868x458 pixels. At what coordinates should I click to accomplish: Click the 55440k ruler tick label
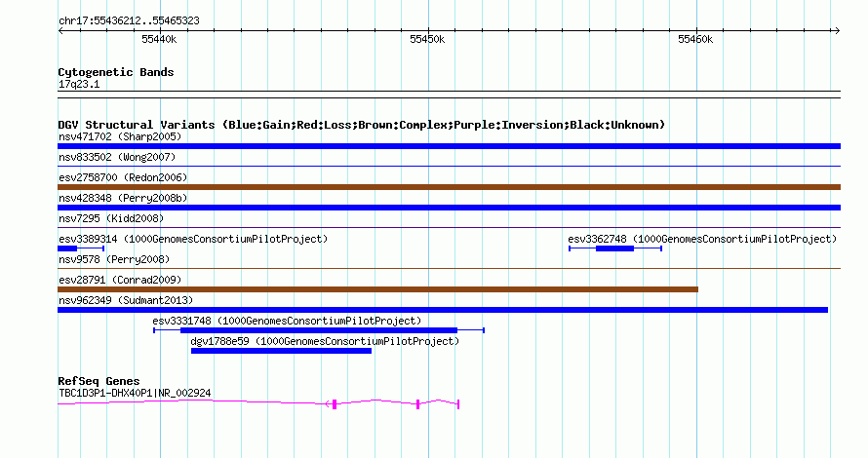159,39
